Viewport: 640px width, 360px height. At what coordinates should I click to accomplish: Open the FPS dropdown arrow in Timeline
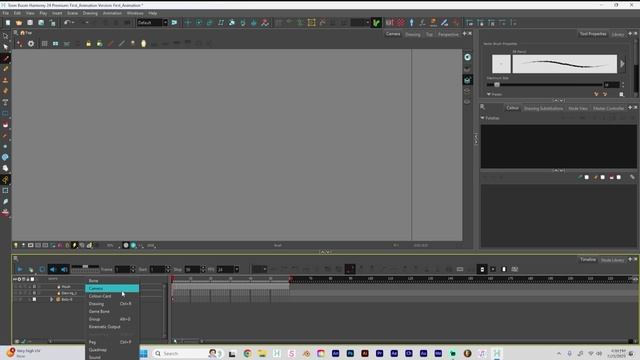(236, 269)
